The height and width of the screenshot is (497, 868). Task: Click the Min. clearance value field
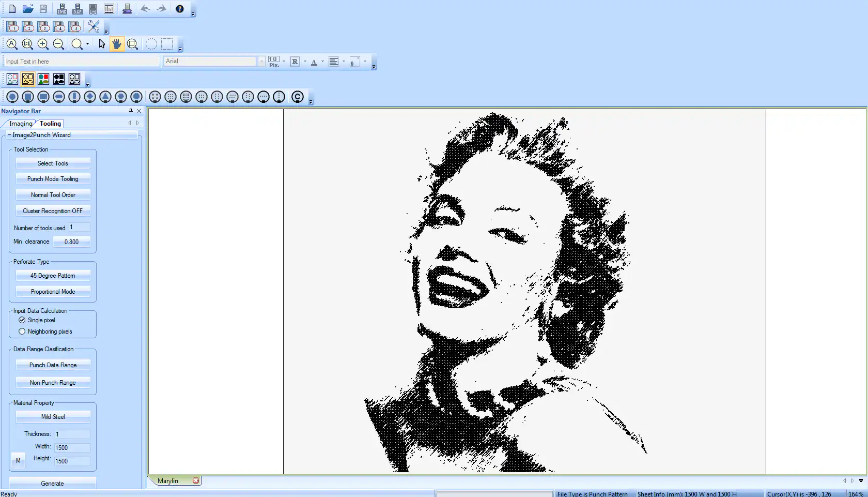coord(72,242)
